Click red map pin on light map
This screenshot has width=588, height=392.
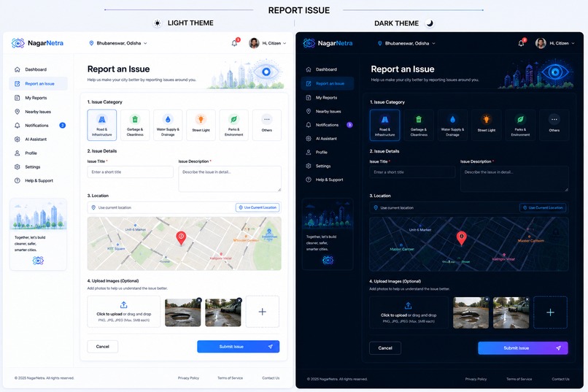tap(181, 238)
